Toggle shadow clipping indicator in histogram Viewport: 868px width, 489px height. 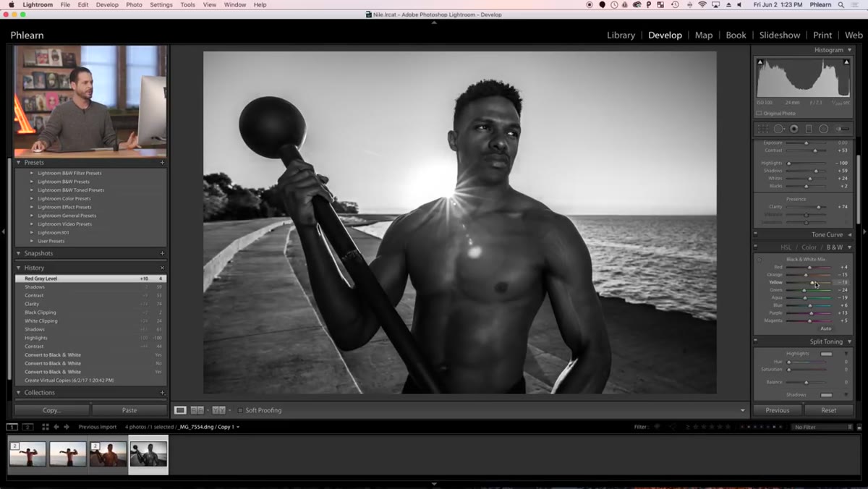[x=760, y=62]
